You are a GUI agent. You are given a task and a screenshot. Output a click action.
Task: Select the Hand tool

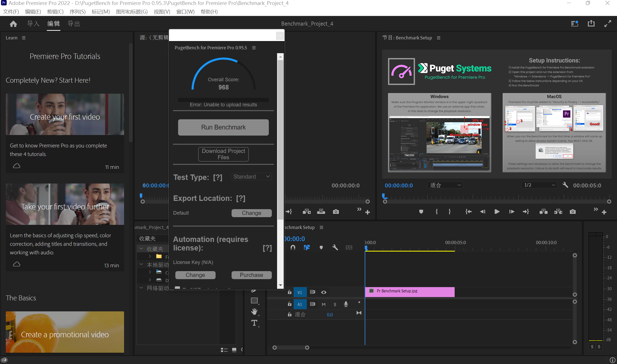[254, 312]
